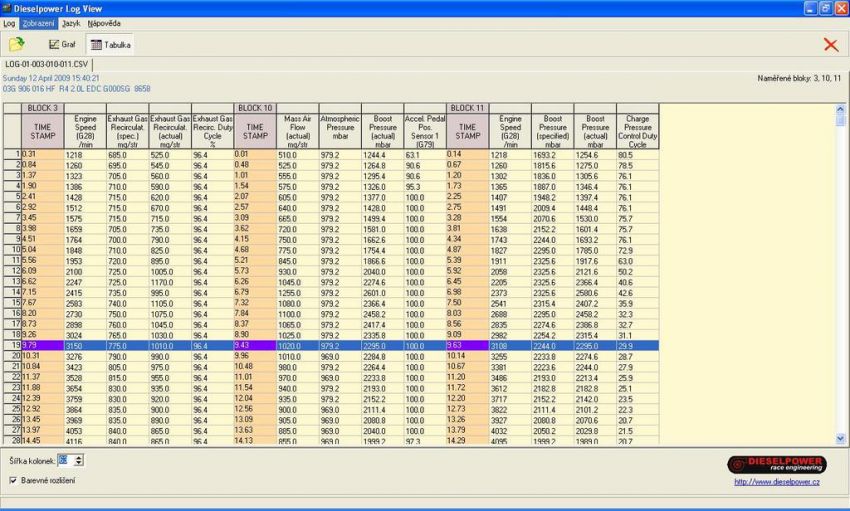Toggle Barevné rozlišení checkbox
The height and width of the screenshot is (511, 850).
pos(13,480)
